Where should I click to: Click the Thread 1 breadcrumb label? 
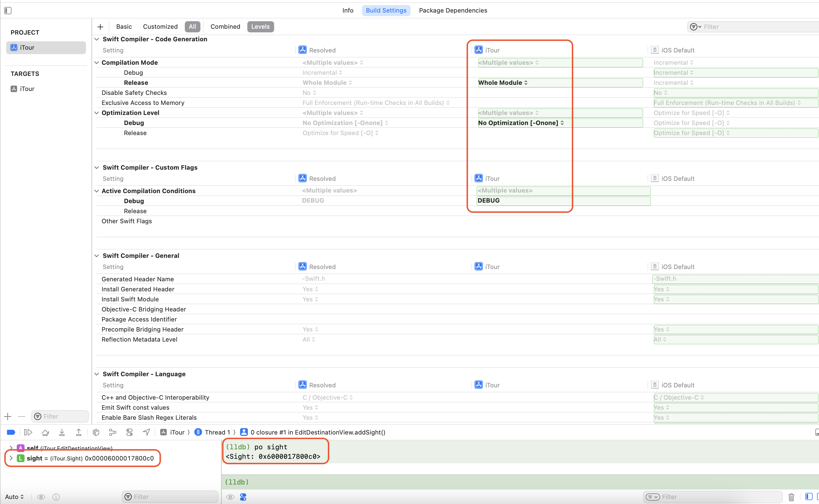click(x=217, y=432)
